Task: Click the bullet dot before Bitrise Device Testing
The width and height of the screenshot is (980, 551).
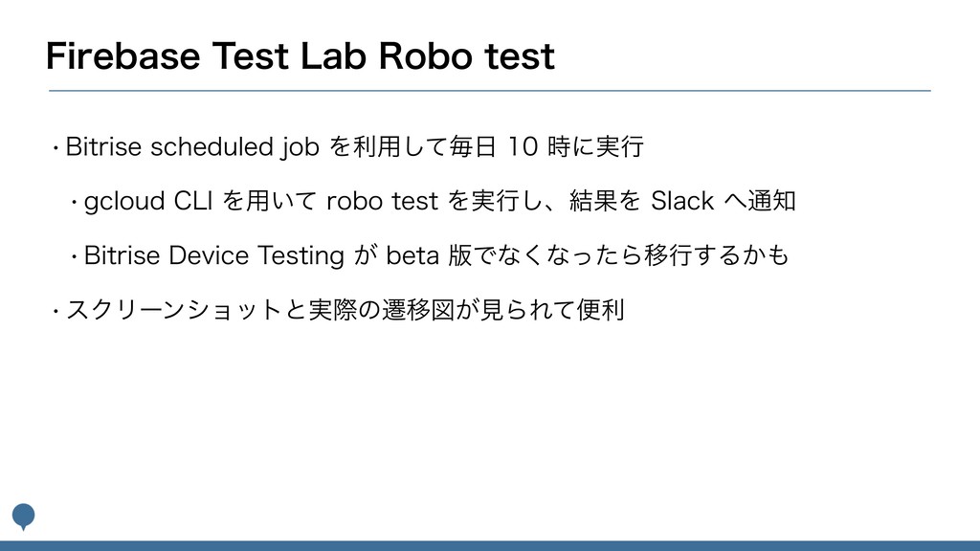Action: point(74,256)
